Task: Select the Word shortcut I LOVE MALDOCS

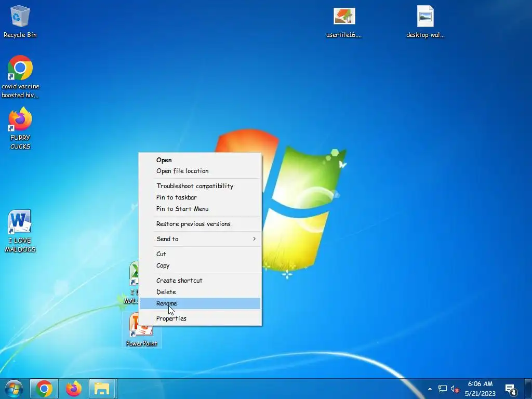Action: (20, 231)
